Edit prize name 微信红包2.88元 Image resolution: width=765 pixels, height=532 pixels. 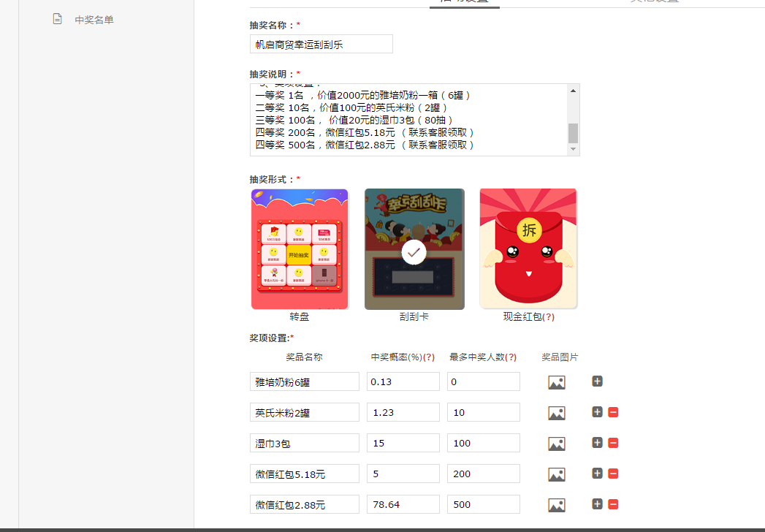pos(305,505)
